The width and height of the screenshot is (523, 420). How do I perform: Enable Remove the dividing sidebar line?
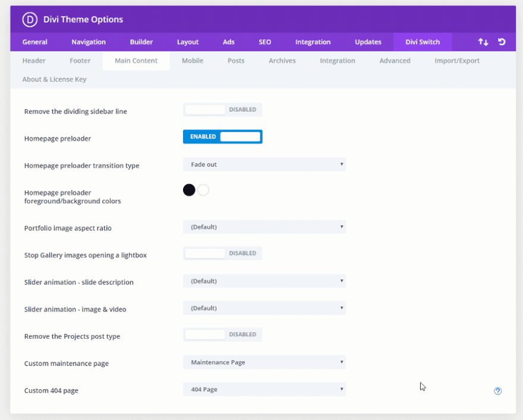(222, 110)
